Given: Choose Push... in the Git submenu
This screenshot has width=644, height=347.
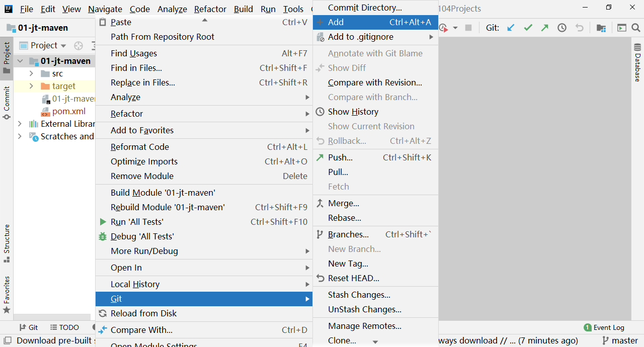Looking at the screenshot, I should point(375,157).
